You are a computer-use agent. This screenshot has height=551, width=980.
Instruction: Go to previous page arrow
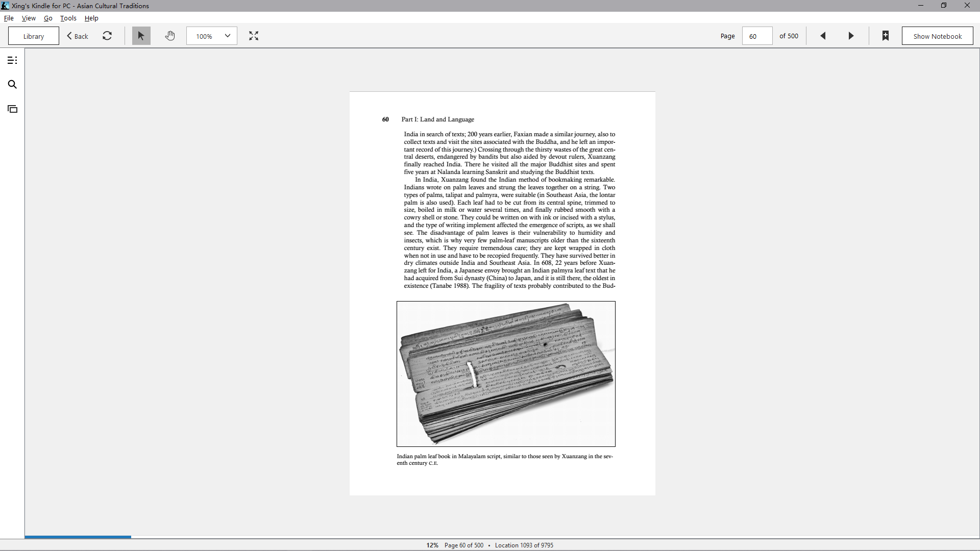point(823,36)
